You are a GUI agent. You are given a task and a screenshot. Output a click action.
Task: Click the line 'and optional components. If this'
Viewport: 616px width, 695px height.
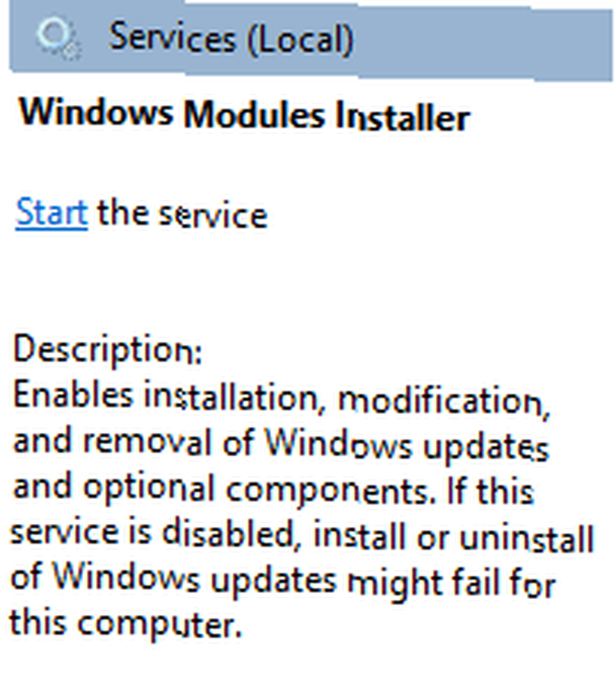point(273,490)
